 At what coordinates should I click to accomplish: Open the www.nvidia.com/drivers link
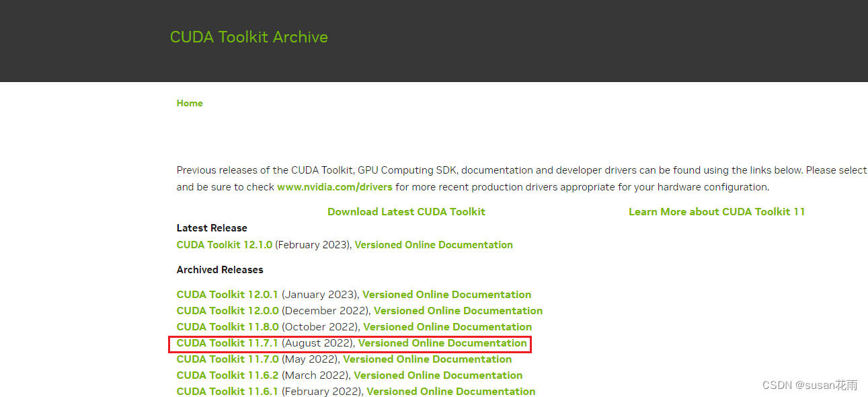click(335, 187)
